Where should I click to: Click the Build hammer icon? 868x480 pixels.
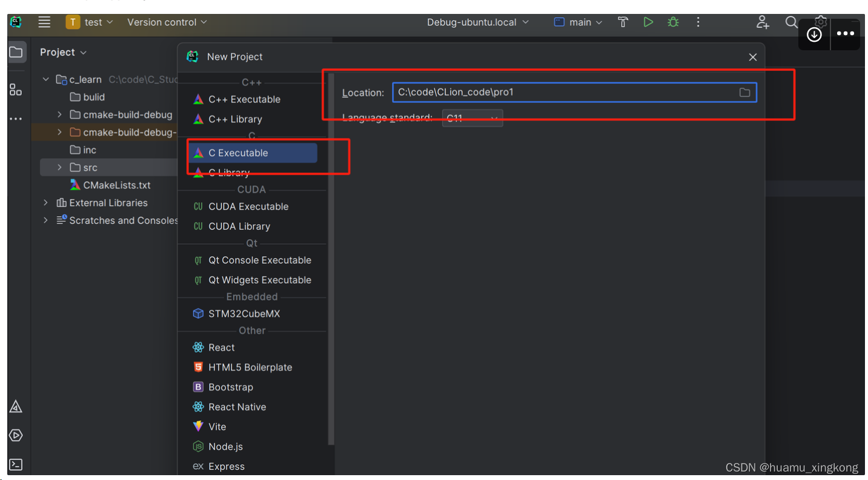coord(623,22)
